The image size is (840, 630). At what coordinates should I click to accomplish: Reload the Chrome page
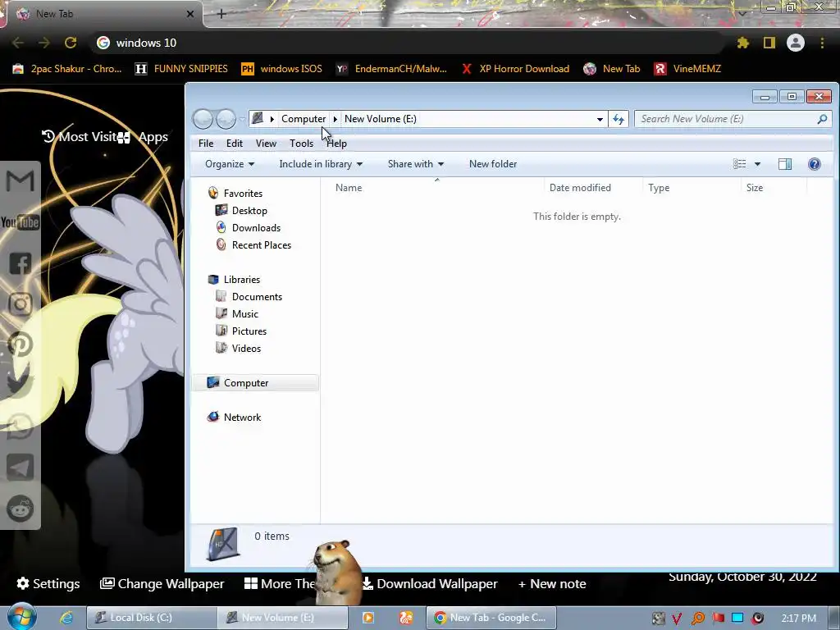[71, 43]
